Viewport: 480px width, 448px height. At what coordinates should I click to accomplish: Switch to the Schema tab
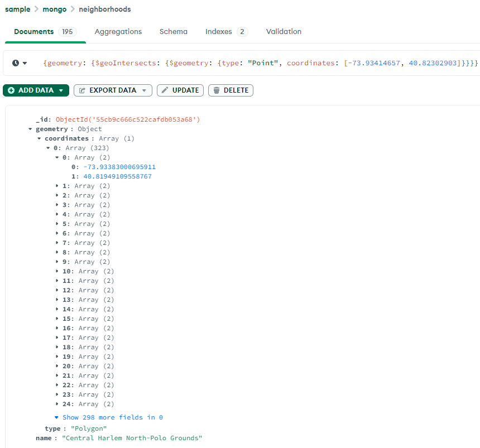[173, 31]
